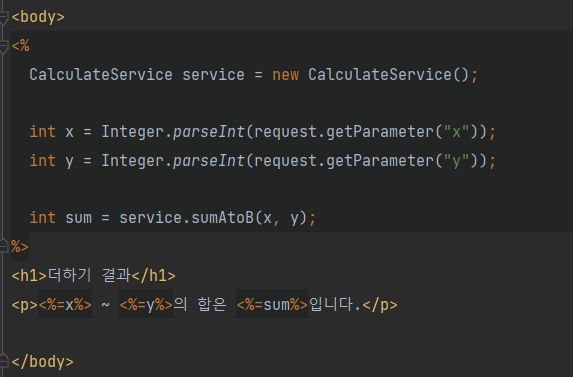This screenshot has width=573, height=377.
Task: Click parseInt on the int x line
Action: (x=209, y=132)
